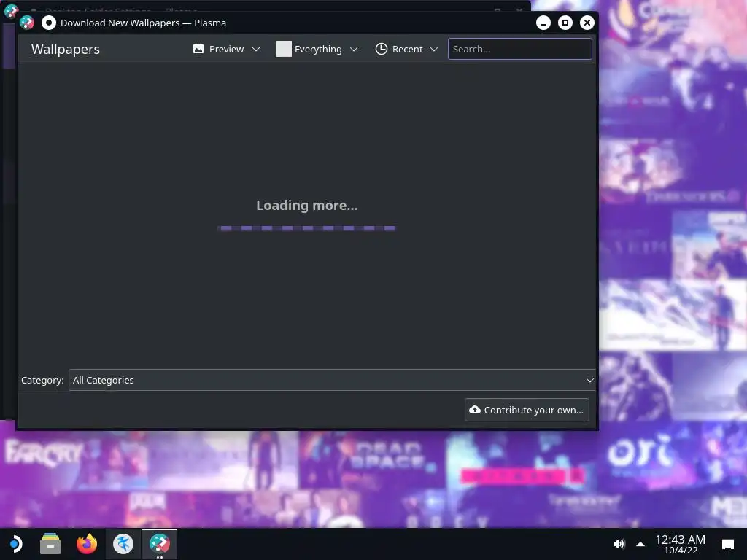Expand hidden system tray icons arrow
This screenshot has width=747, height=560.
(640, 544)
